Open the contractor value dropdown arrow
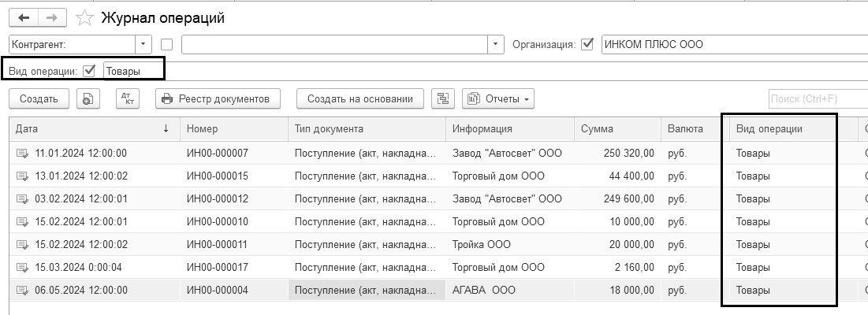This screenshot has width=868, height=315. tap(496, 44)
